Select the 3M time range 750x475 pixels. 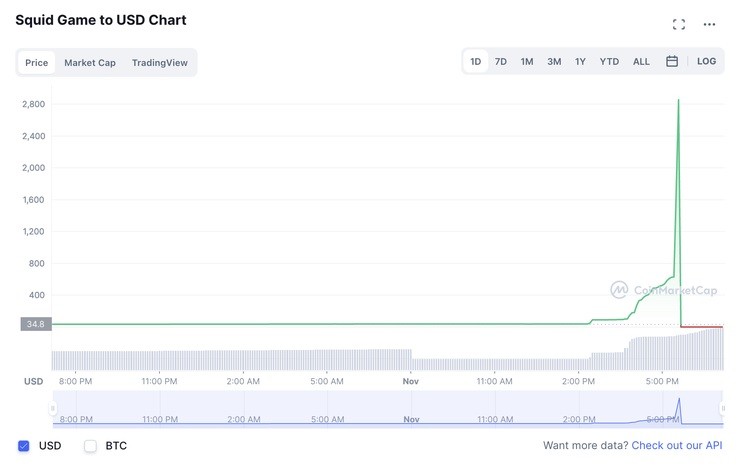click(554, 61)
